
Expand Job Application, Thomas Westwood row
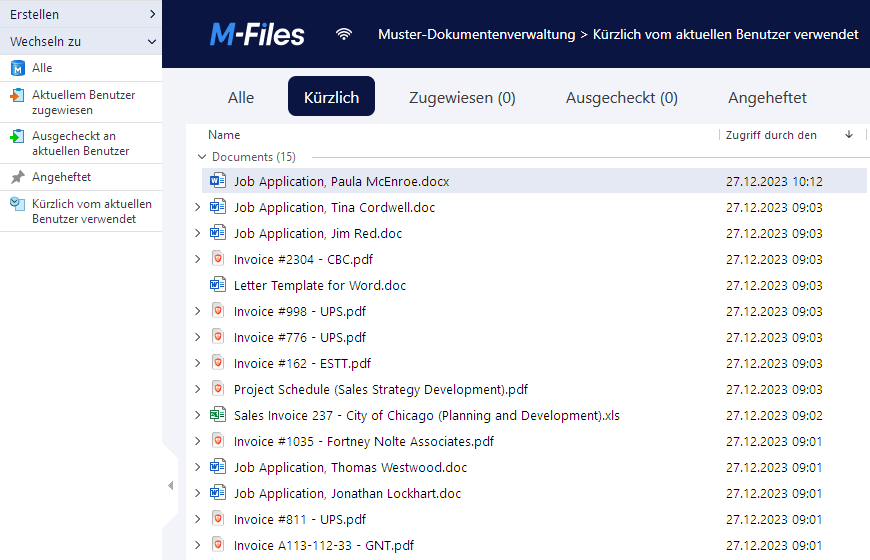tap(198, 467)
